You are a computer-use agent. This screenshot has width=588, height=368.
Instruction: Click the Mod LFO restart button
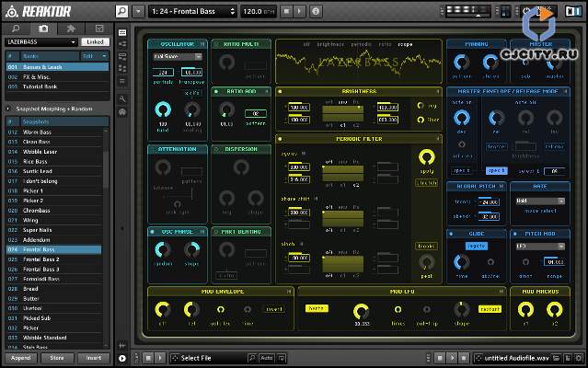tap(490, 309)
